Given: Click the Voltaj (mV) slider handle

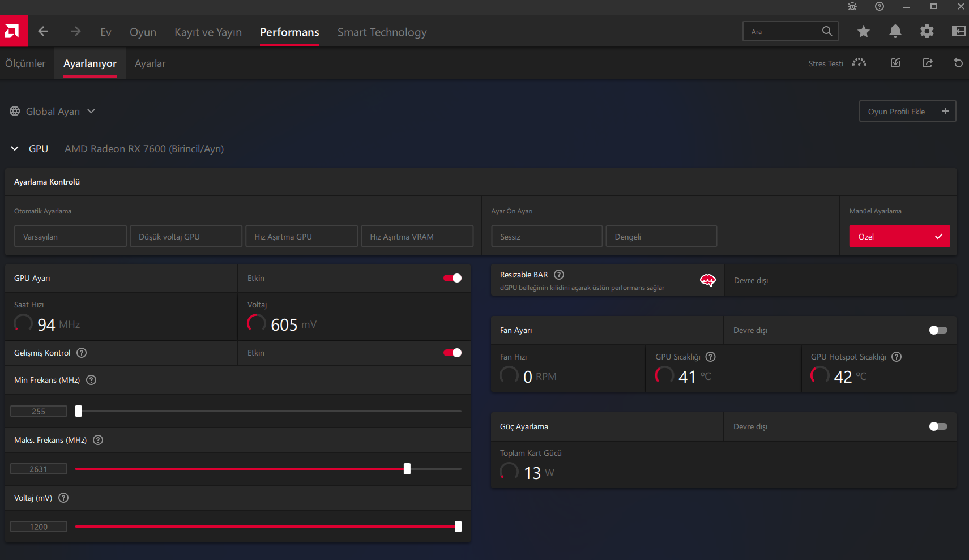Looking at the screenshot, I should [458, 527].
